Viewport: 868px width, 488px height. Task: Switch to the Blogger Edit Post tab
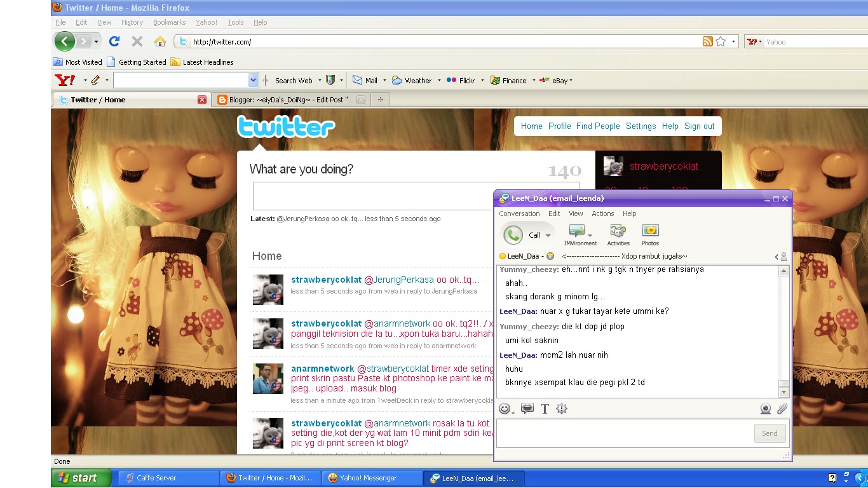point(291,100)
